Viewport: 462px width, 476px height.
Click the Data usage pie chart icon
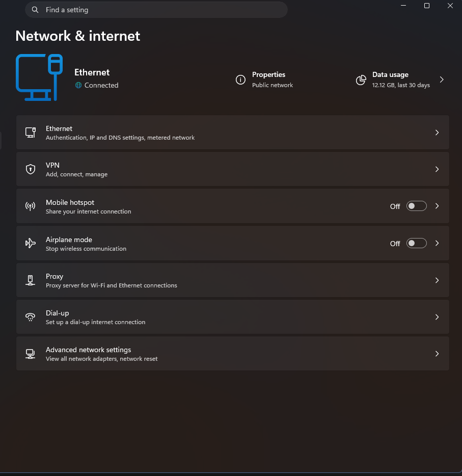click(361, 80)
